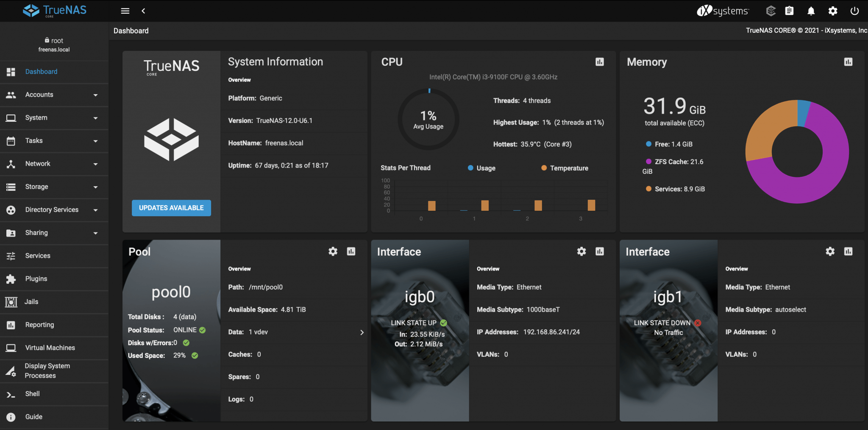Click the LINK STATE DOWN status on igb1
868x430 pixels.
coord(667,323)
